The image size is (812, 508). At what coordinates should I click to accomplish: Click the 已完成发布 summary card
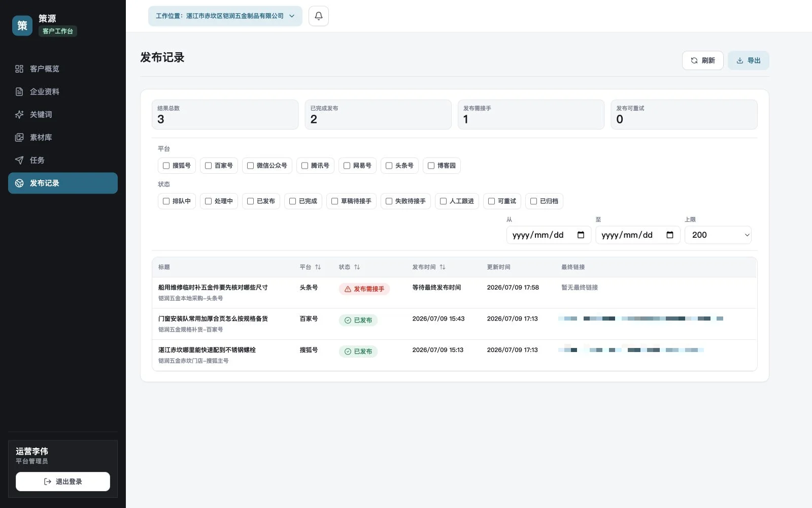click(x=378, y=115)
